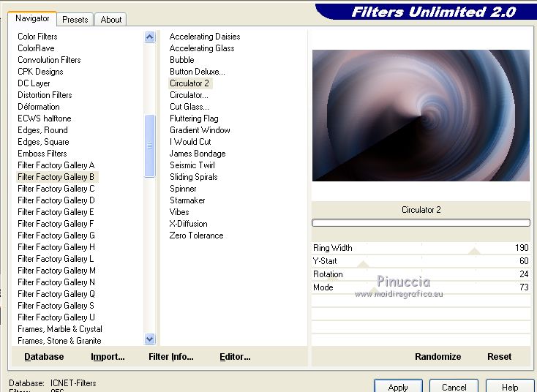Select Button Deluxe... filter
The width and height of the screenshot is (537, 392).
click(x=198, y=71)
